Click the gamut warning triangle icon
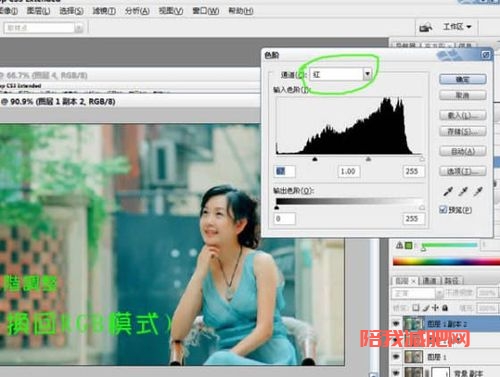 (399, 246)
